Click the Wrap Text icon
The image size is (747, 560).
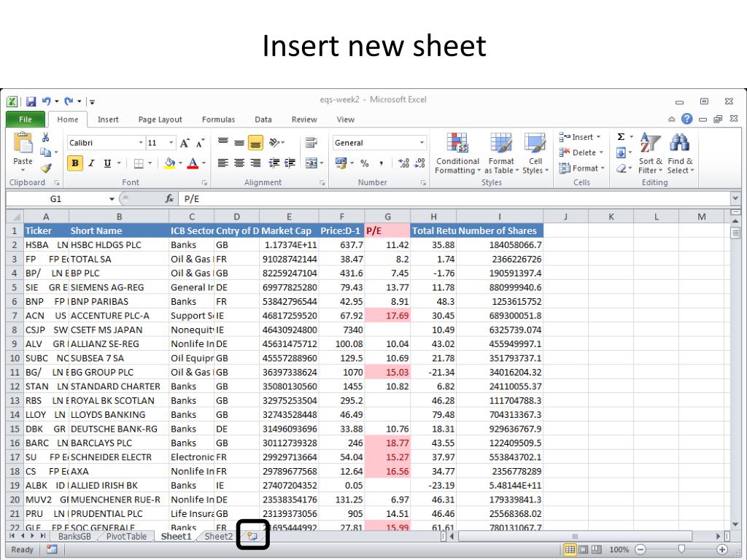point(311,142)
